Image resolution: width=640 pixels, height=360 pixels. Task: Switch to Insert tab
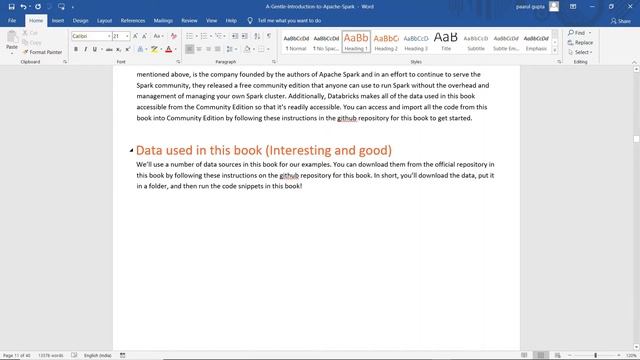58,21
